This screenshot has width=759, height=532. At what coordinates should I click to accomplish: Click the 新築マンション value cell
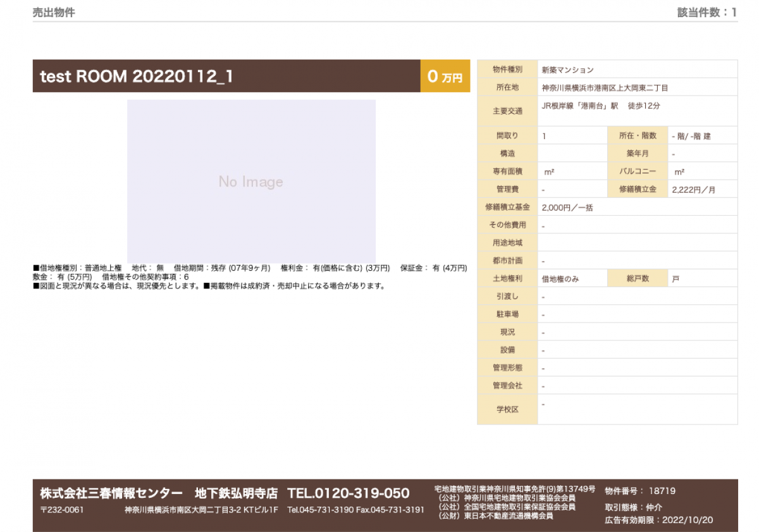567,70
